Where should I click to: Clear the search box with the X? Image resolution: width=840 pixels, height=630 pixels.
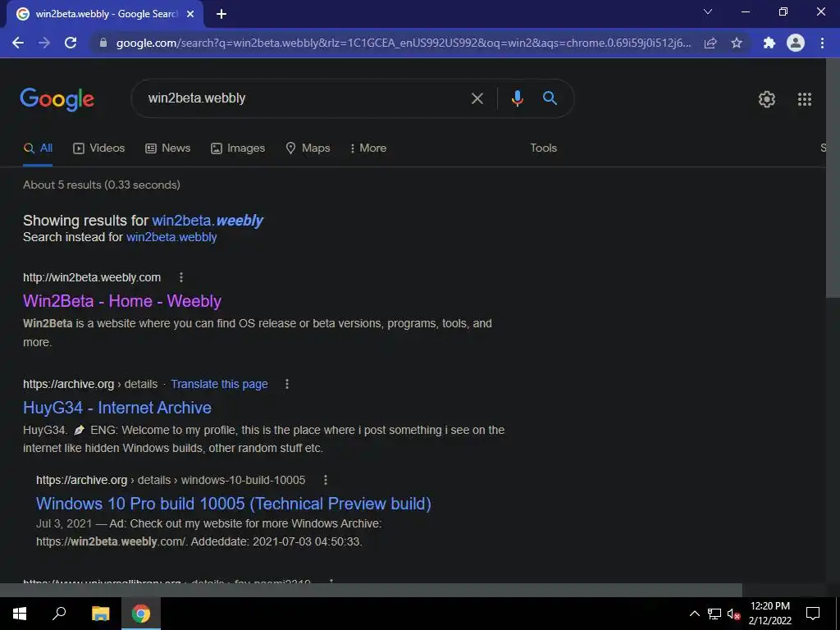477,98
